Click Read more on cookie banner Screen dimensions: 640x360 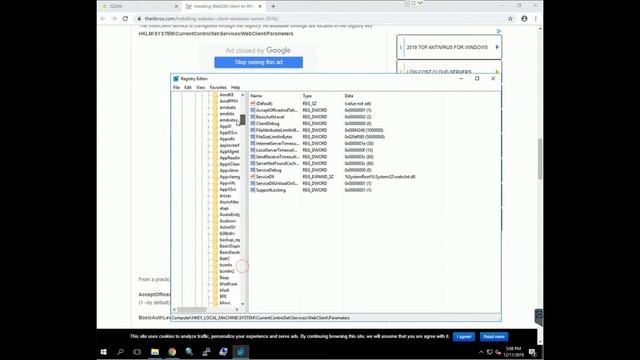494,337
